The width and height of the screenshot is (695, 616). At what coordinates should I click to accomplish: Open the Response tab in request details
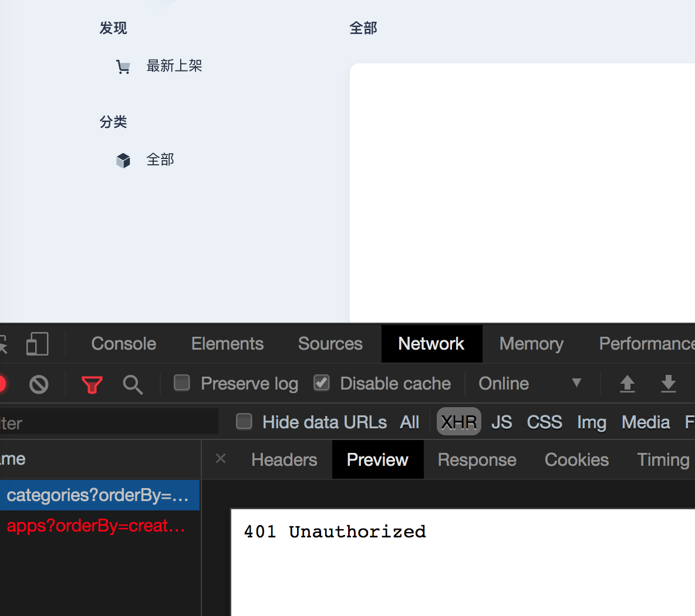pos(477,459)
